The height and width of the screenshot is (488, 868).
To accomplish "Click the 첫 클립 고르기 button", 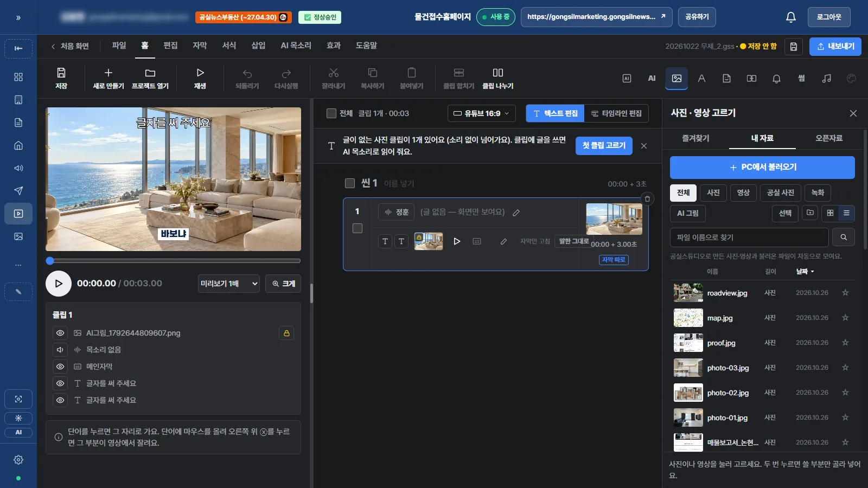I will click(604, 145).
